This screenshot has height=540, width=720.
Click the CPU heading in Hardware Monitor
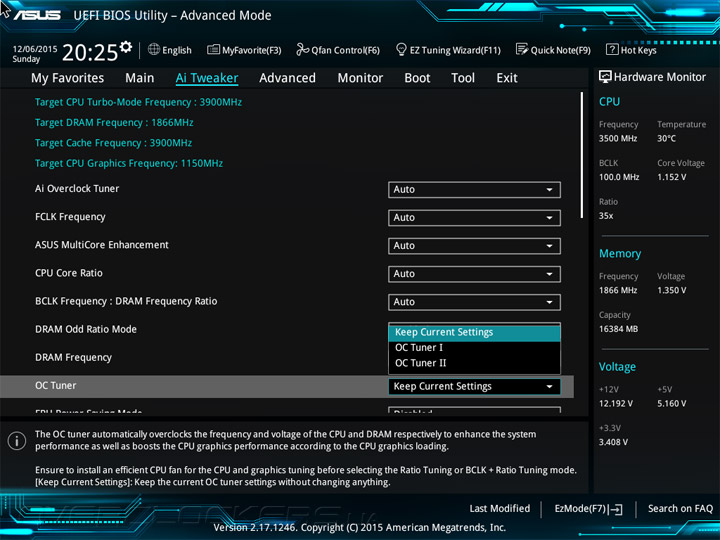[609, 101]
